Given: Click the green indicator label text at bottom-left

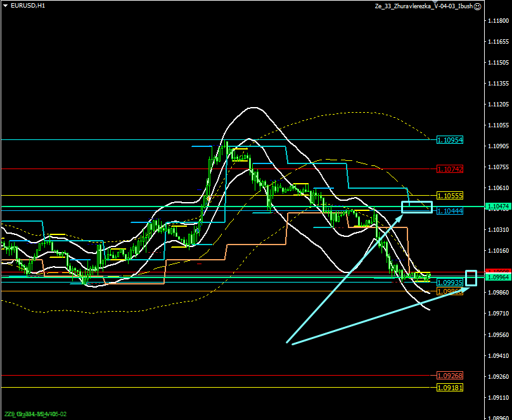Looking at the screenshot, I should tap(35, 414).
